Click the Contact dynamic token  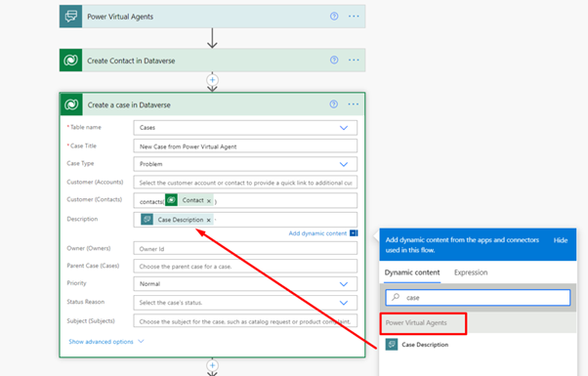[x=189, y=200]
